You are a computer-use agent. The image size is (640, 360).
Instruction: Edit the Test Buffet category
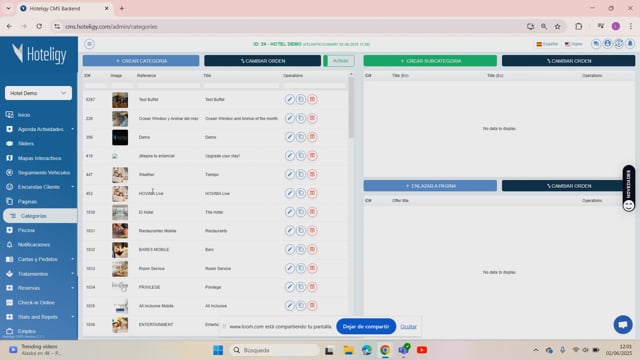(289, 99)
